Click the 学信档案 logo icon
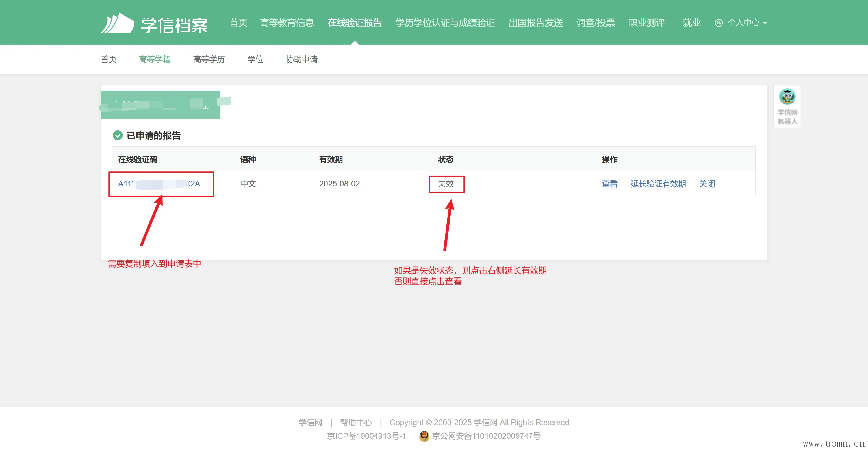 point(118,23)
